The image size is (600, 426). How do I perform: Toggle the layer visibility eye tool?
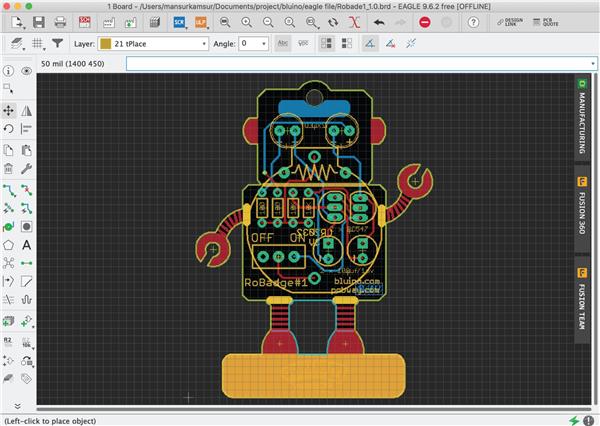tap(27, 71)
